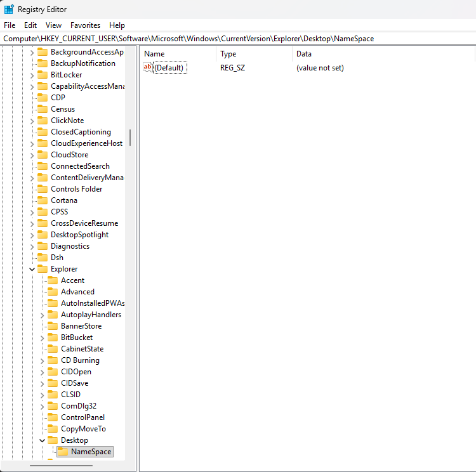The image size is (476, 472).
Task: Expand the CLSID key
Action: click(42, 395)
